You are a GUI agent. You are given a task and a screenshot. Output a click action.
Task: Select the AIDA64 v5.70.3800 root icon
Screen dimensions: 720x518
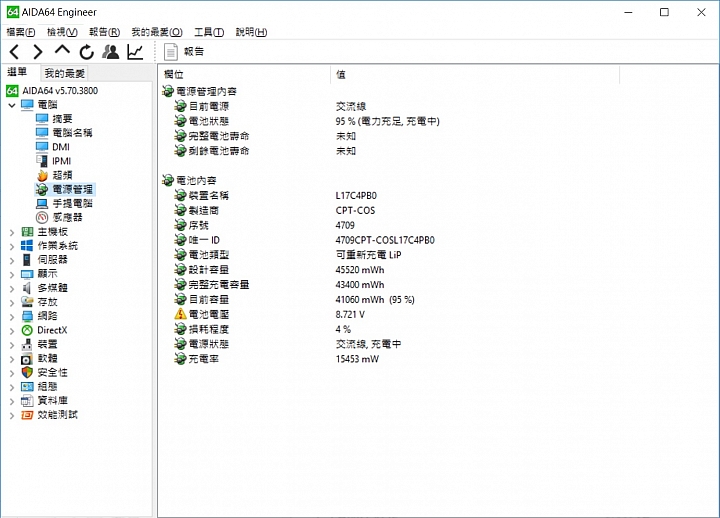12,90
